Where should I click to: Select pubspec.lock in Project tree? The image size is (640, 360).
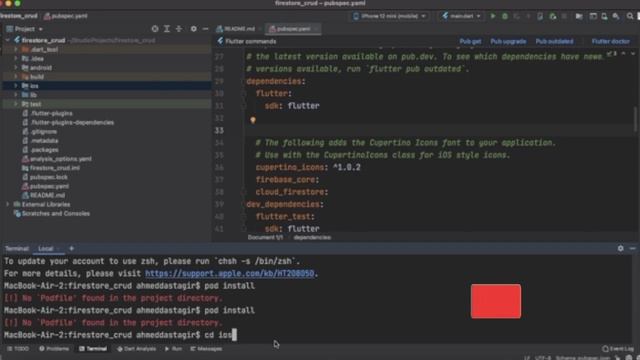(x=45, y=177)
